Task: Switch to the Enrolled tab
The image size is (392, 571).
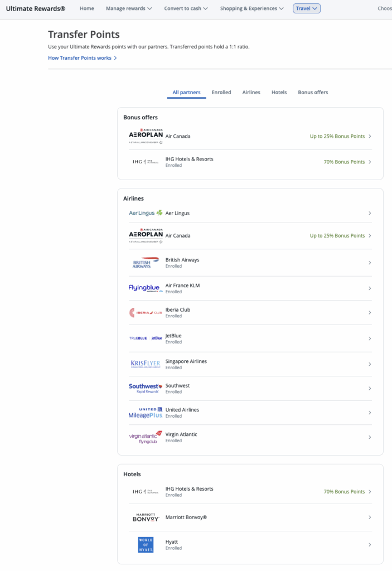Action: coord(221,92)
